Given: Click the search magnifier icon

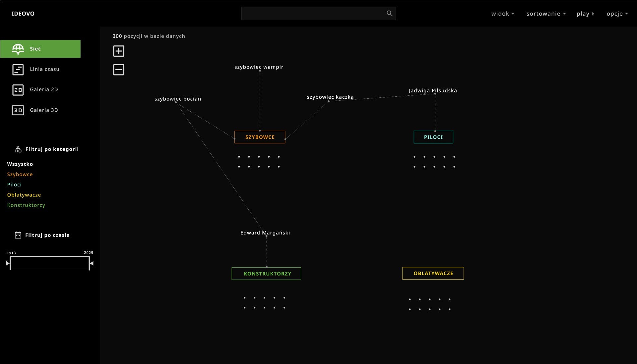Looking at the screenshot, I should pos(389,13).
